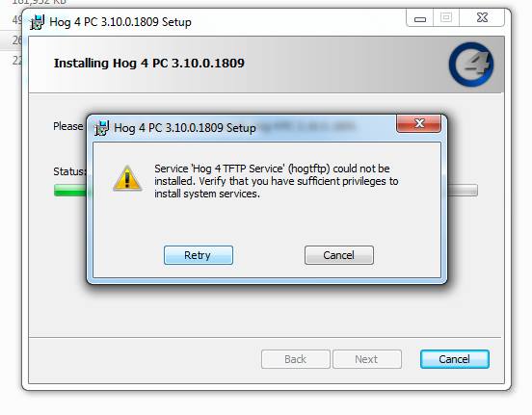Screen dimensions: 532x415
Task: Click the disabled Back button
Action: pyautogui.click(x=296, y=359)
